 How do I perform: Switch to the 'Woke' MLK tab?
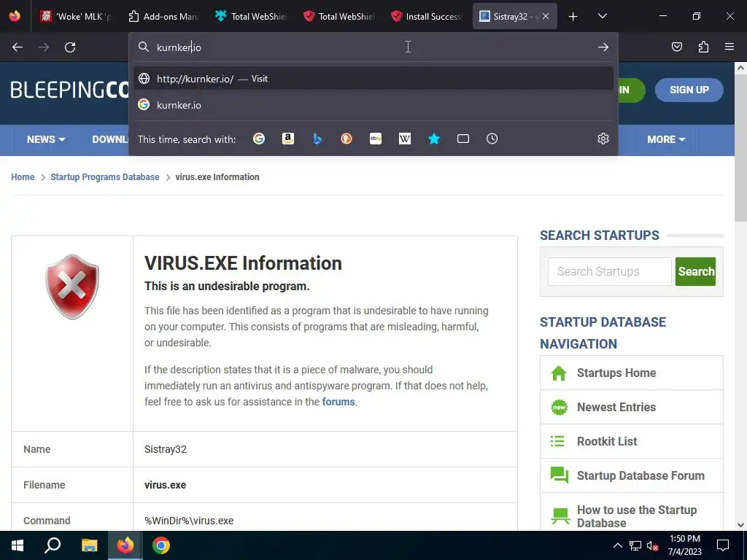[76, 17]
